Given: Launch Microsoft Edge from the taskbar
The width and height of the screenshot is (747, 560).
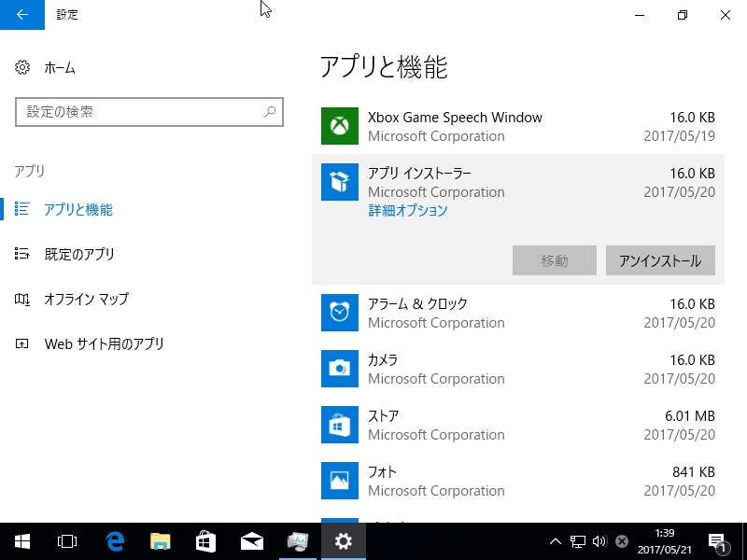Looking at the screenshot, I should click(x=114, y=541).
